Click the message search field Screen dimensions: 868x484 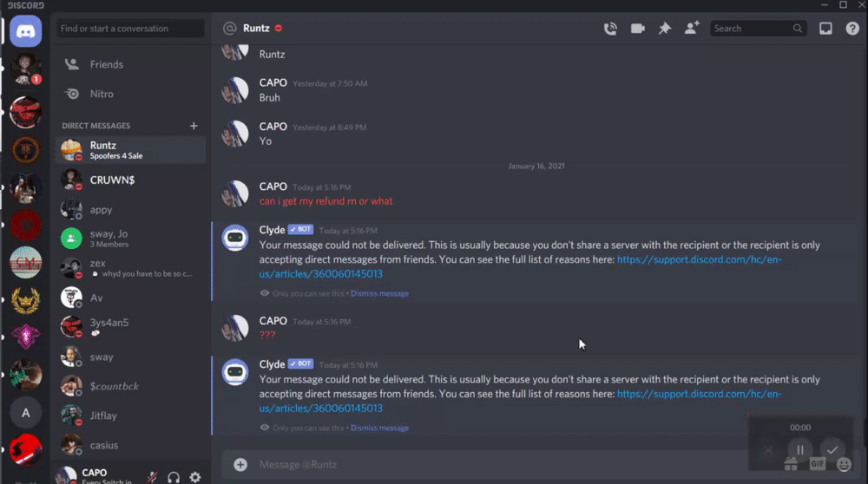(757, 29)
